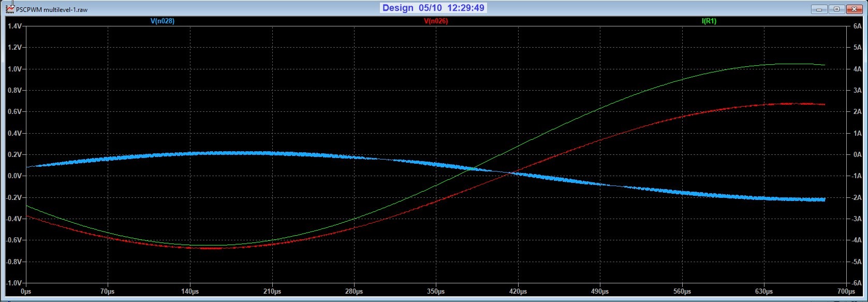Click the -6A right axis label
This screenshot has height=302, width=868.
(856, 283)
